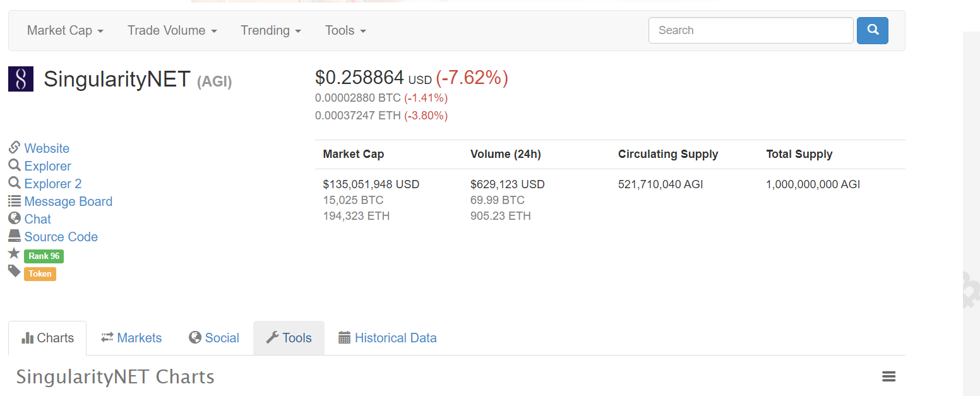Image resolution: width=980 pixels, height=396 pixels.
Task: Click the list icon beside Message Board
Action: tap(15, 201)
